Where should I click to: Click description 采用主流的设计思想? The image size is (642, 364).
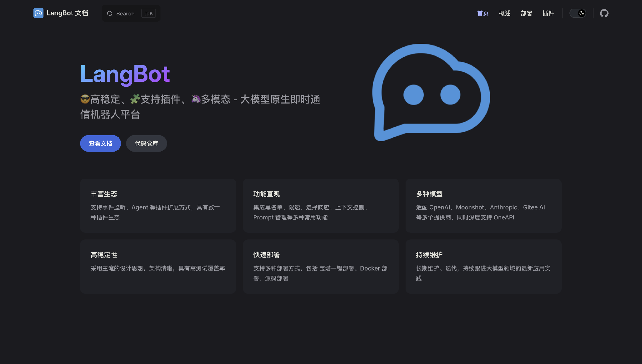tap(158, 268)
